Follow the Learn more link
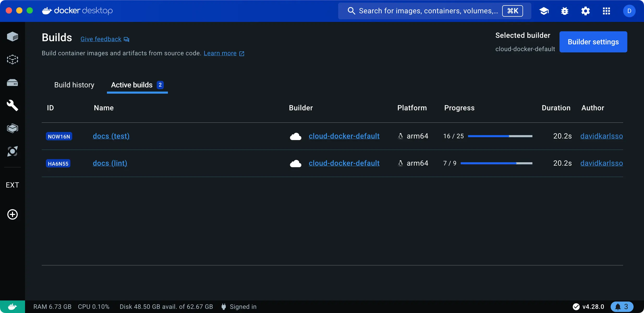Screen dimensions: 644x313 [220, 53]
